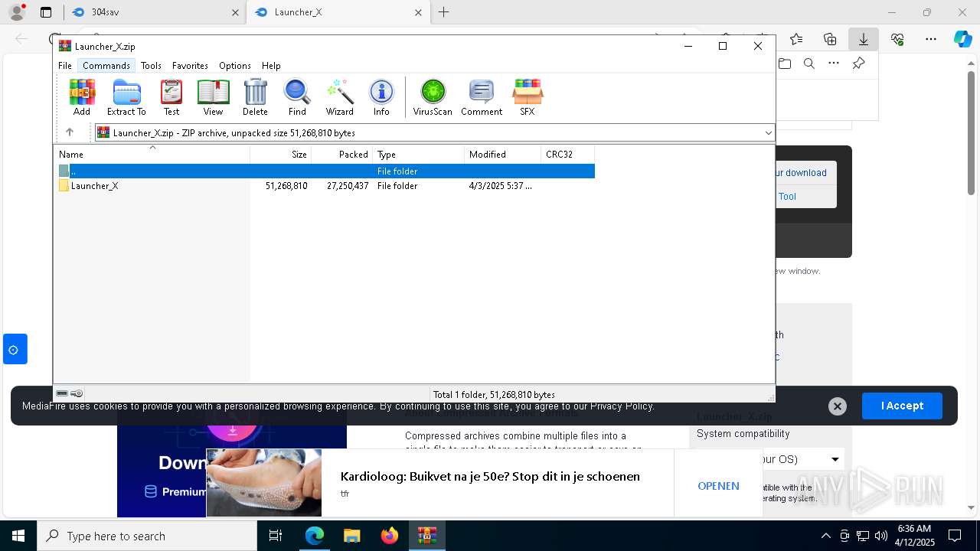Close the Launcher_X browser tab
980x551 pixels.
pyautogui.click(x=418, y=12)
